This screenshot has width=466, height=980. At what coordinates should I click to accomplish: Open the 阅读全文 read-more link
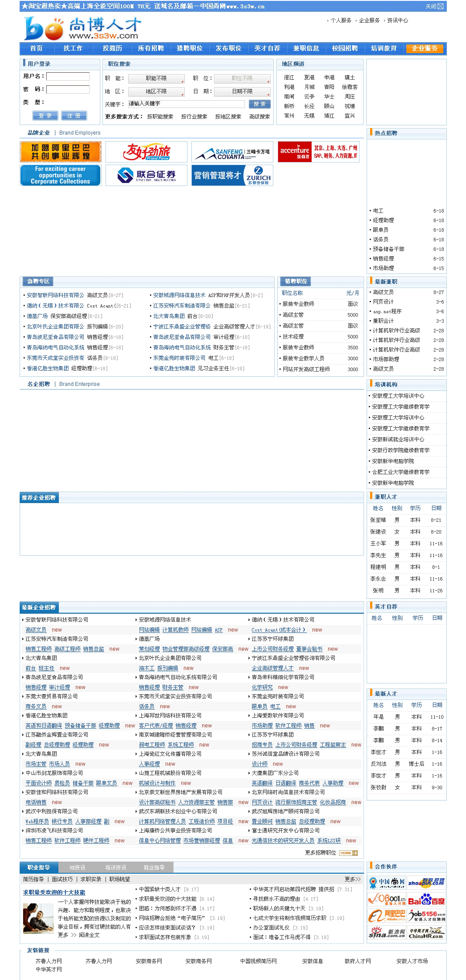(x=89, y=935)
